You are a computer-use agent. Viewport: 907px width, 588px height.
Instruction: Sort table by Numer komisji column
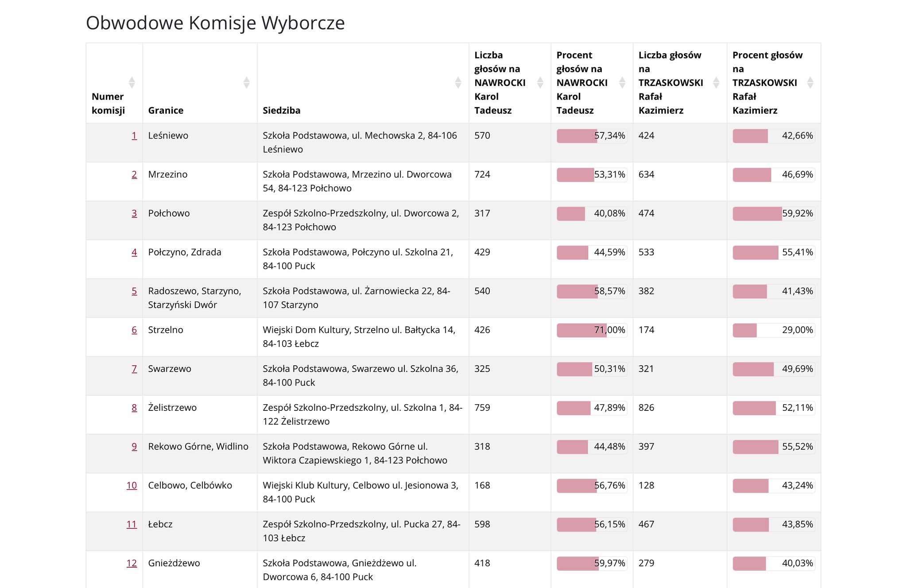[x=132, y=82]
